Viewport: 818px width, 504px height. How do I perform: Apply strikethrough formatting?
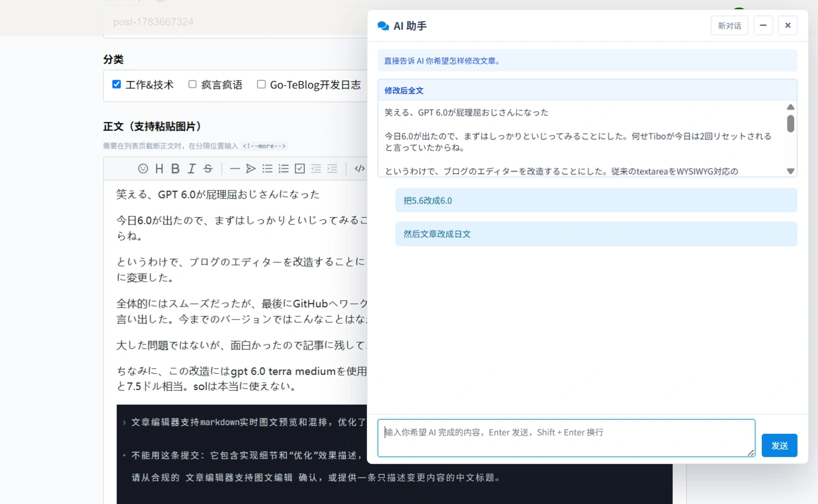pyautogui.click(x=208, y=168)
